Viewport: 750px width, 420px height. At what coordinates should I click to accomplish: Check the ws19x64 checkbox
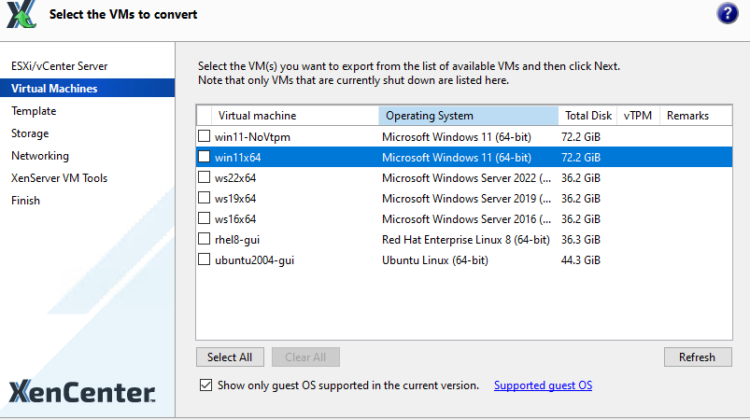[x=204, y=198]
